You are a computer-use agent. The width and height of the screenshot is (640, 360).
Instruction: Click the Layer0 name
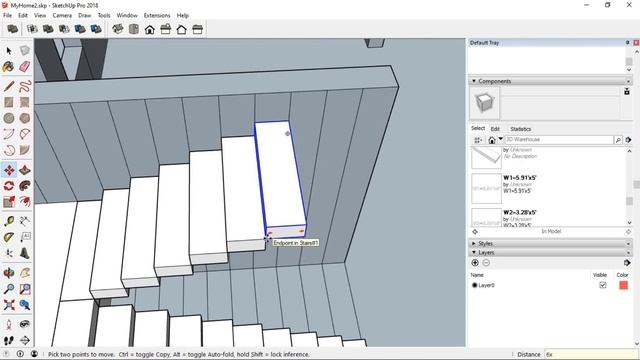(486, 285)
